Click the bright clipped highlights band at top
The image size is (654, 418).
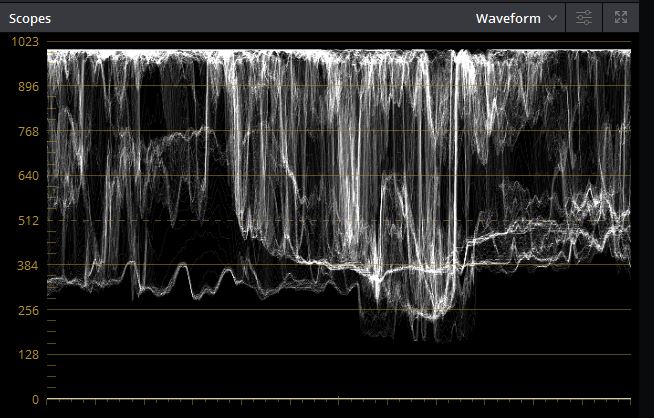pos(340,54)
